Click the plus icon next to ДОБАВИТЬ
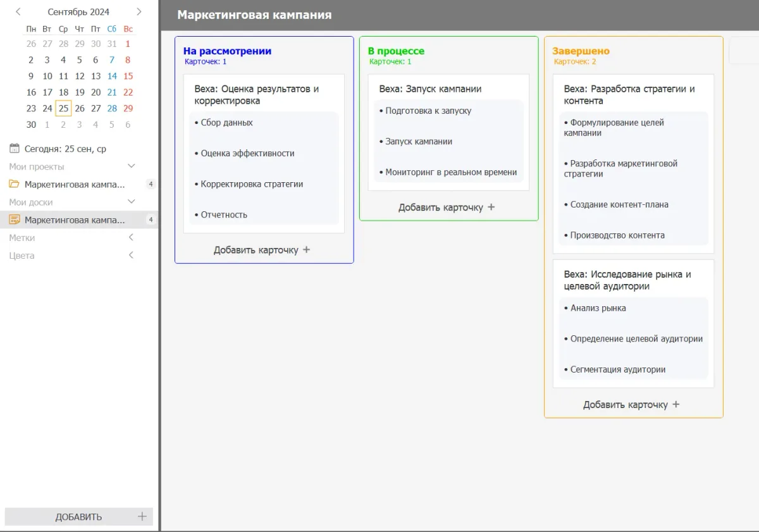The width and height of the screenshot is (759, 532). (x=142, y=516)
